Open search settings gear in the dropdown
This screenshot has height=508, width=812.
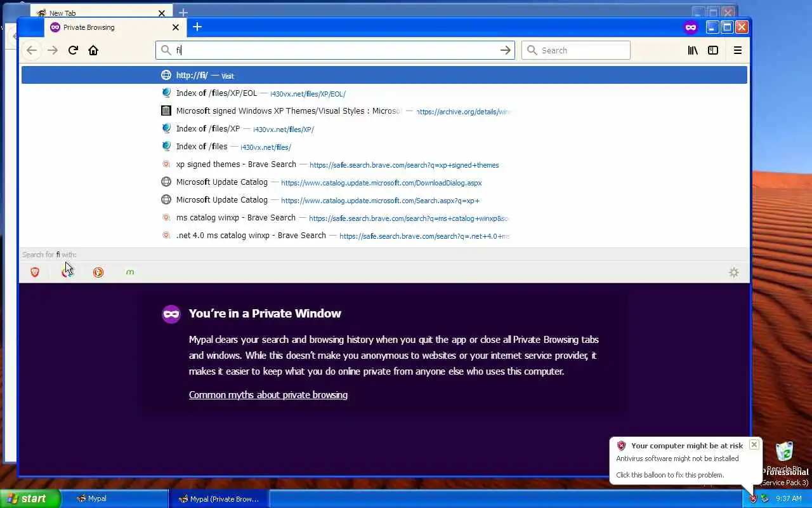pos(734,272)
